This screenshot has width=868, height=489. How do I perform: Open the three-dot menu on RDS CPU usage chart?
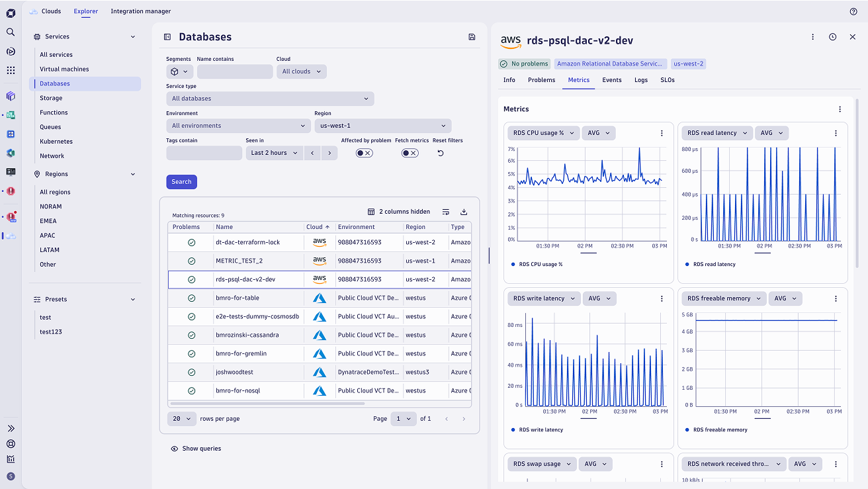click(662, 133)
